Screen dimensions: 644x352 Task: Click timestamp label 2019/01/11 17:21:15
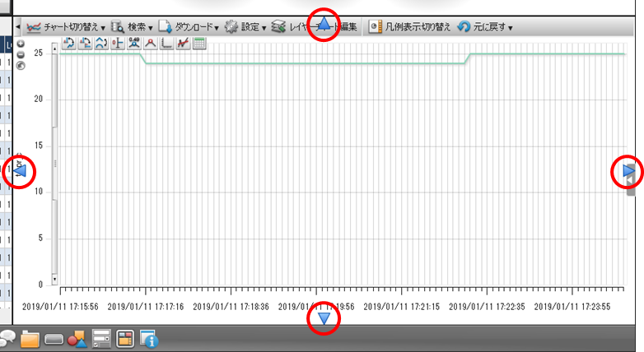click(402, 307)
